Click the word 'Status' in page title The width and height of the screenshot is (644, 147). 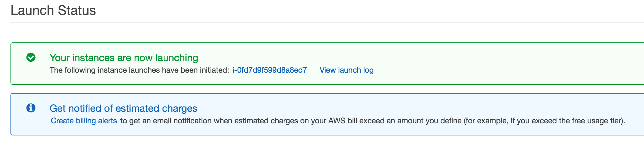[77, 10]
